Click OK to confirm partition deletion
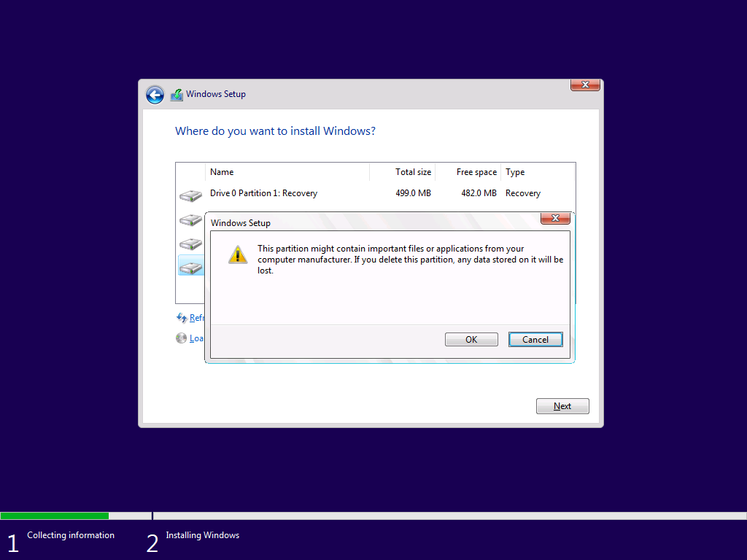747x560 pixels. pyautogui.click(x=471, y=340)
